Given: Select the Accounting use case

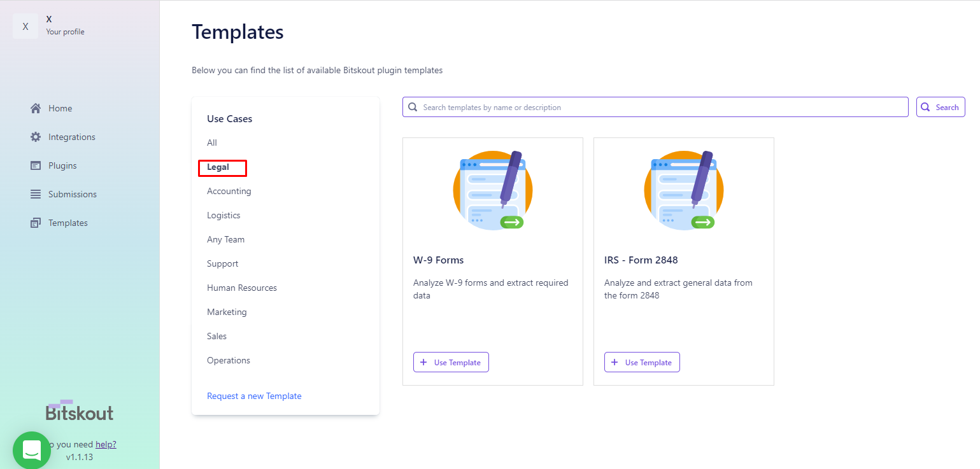Looking at the screenshot, I should pos(229,191).
